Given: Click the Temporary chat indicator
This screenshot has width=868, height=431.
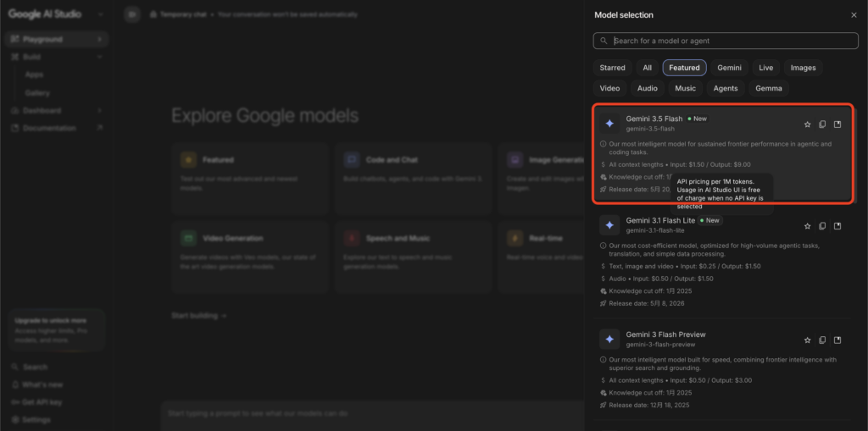Looking at the screenshot, I should (x=179, y=14).
